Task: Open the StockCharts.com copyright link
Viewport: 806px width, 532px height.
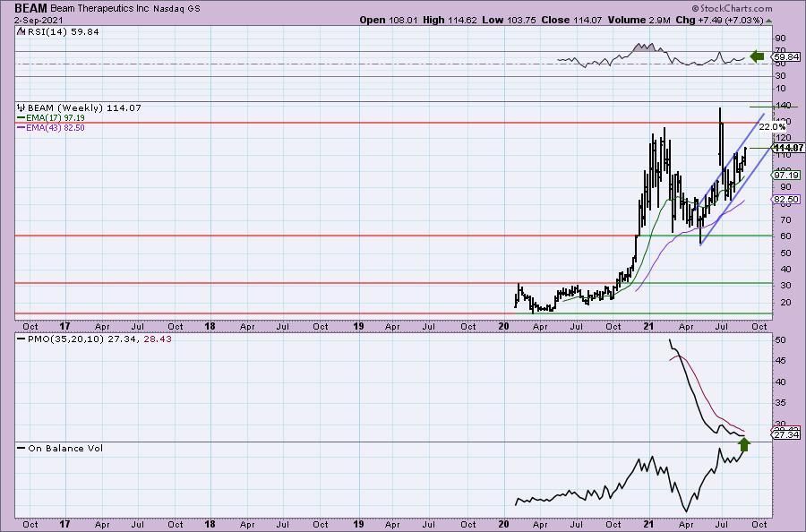Action: (732, 8)
